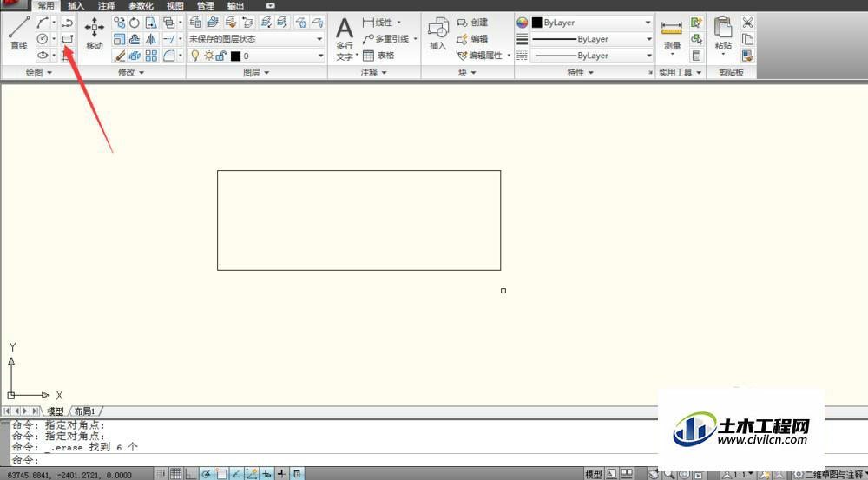Click the Stretch tool in Modify panel
This screenshot has height=480, width=868.
150,23
